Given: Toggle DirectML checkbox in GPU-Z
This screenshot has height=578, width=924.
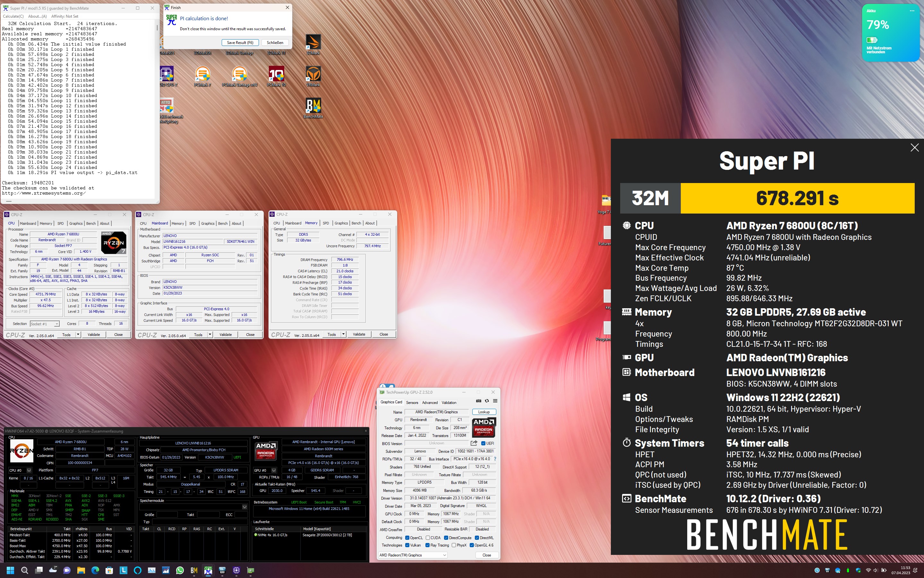Looking at the screenshot, I should [x=477, y=538].
